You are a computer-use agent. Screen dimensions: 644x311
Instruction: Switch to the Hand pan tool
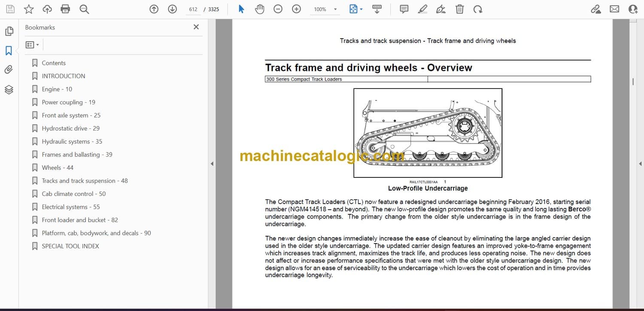point(259,9)
